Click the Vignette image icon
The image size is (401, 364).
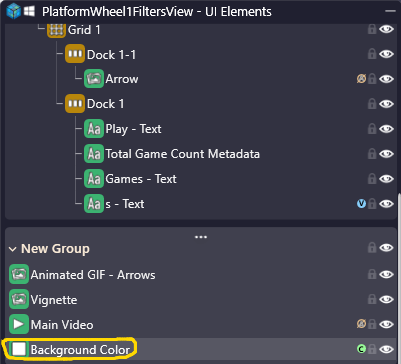(19, 300)
